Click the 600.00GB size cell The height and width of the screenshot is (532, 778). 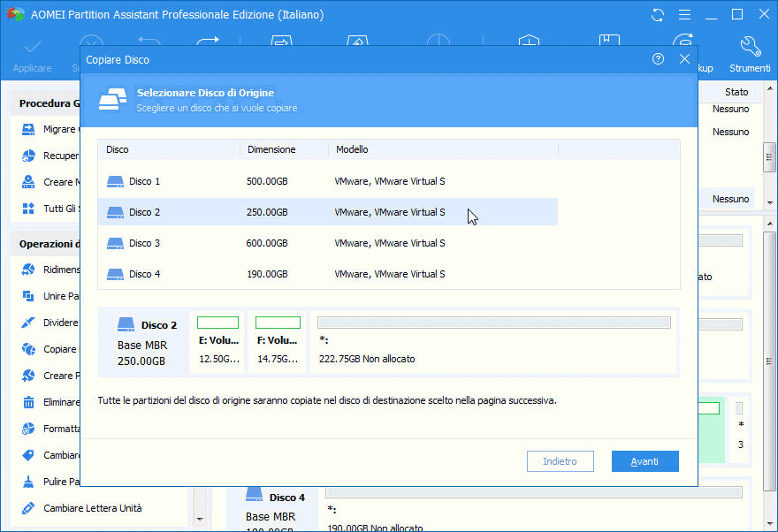pyautogui.click(x=267, y=243)
